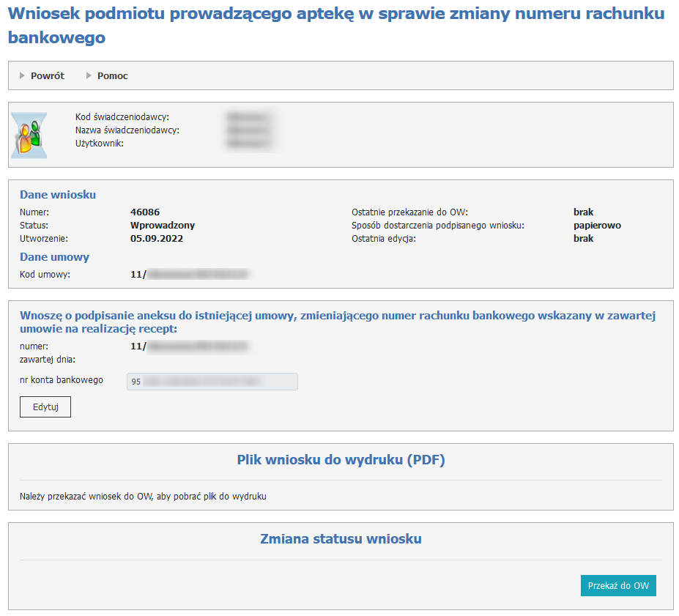The image size is (679, 616).
Task: Click the creation date 05.09.2022
Action: tap(156, 239)
